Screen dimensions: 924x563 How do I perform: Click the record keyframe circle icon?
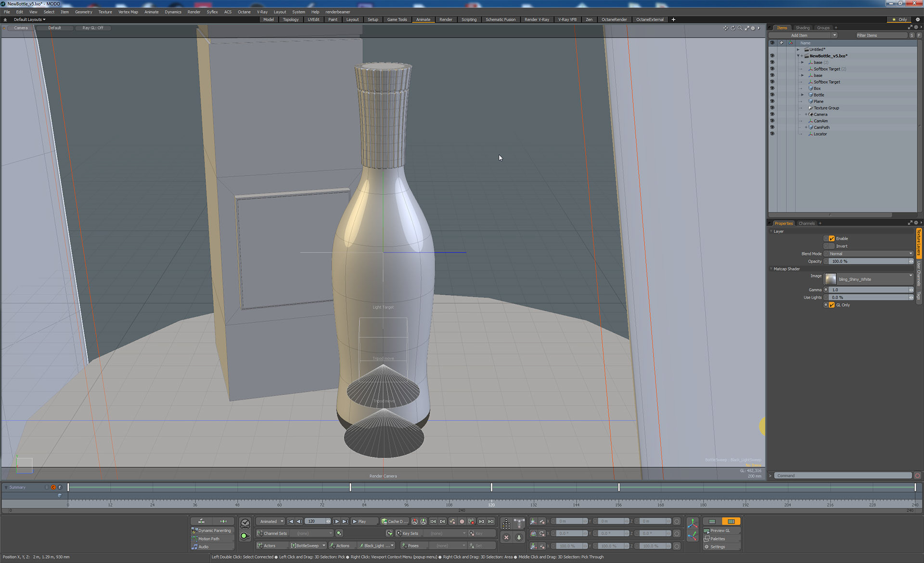[462, 522]
